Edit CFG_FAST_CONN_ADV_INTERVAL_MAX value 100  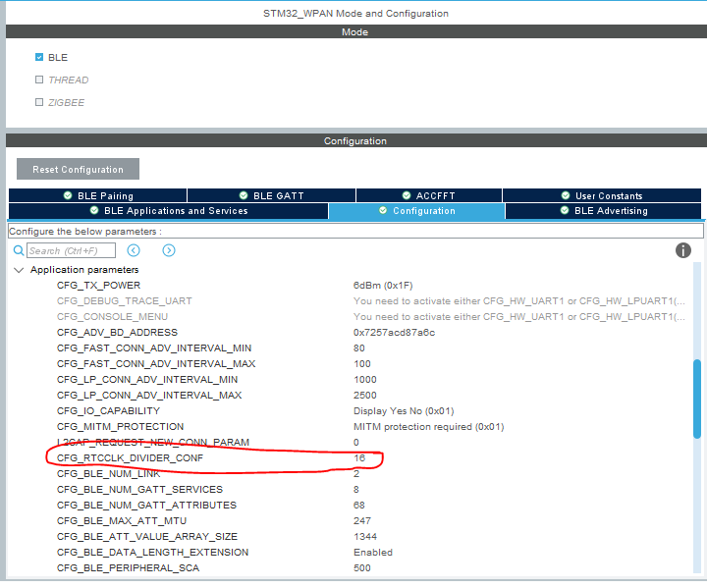[362, 364]
